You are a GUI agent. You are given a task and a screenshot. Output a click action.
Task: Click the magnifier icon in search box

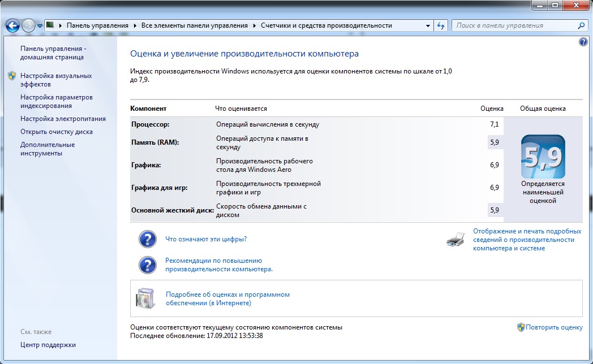click(581, 25)
